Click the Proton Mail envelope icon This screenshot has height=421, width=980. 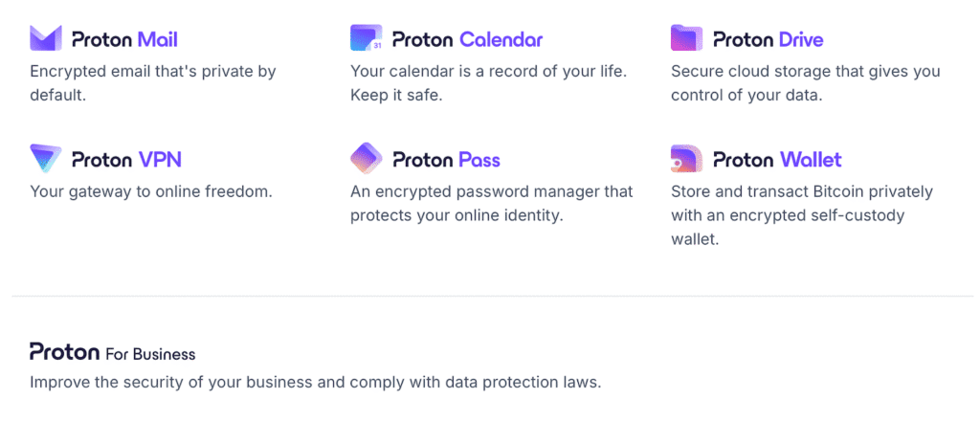(46, 39)
